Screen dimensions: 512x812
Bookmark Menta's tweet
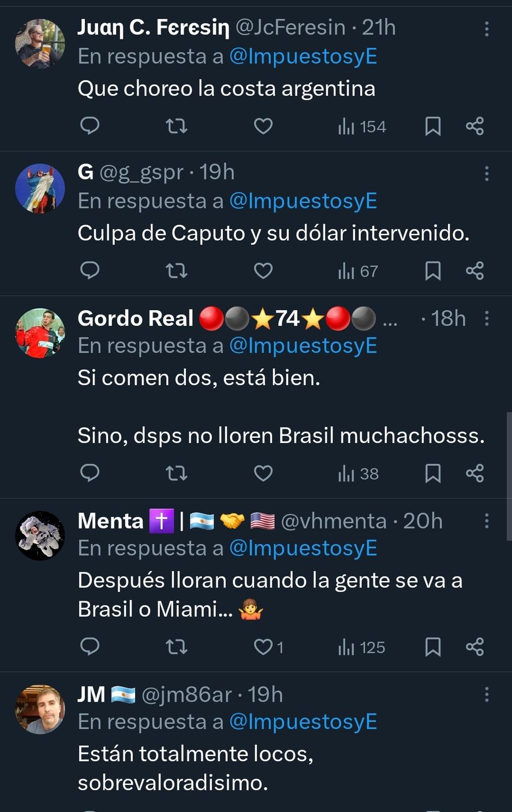click(x=433, y=647)
